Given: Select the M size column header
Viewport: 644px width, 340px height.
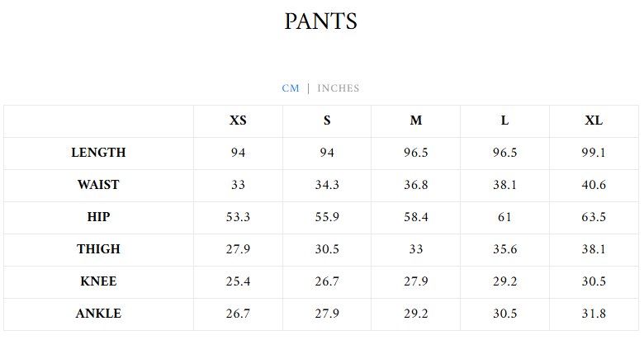Looking at the screenshot, I should click(x=416, y=120).
